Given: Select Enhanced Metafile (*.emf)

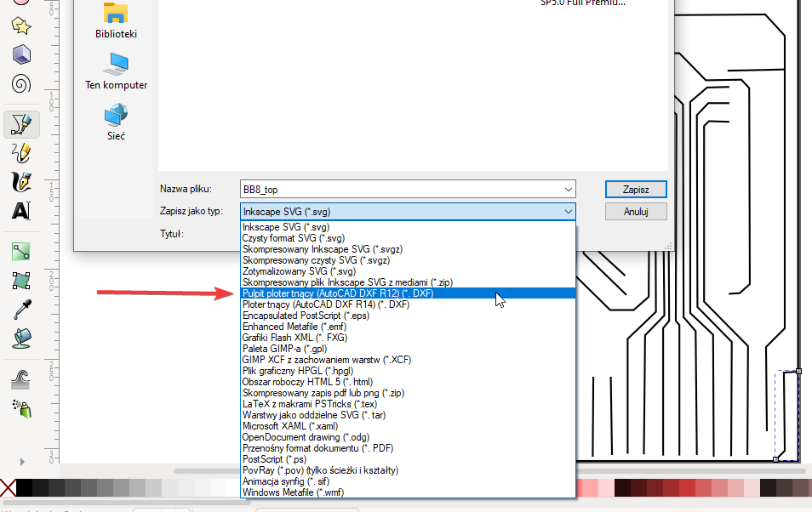Looking at the screenshot, I should 408,327.
